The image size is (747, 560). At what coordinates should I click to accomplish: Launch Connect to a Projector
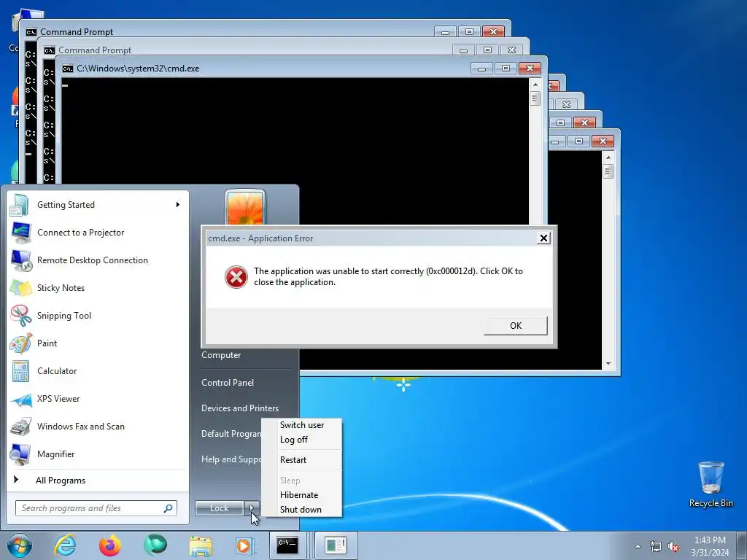coord(98,233)
